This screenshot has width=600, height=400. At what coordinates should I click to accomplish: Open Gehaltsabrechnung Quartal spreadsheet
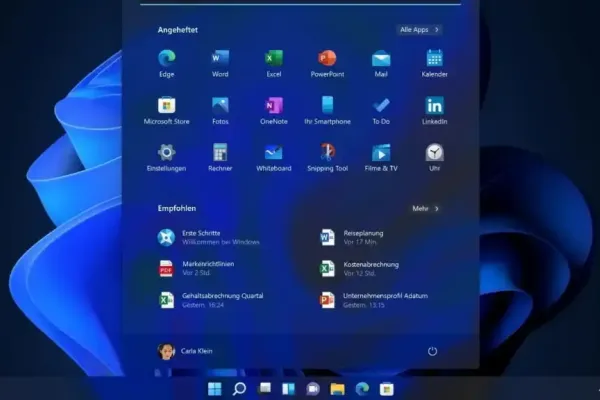211,300
